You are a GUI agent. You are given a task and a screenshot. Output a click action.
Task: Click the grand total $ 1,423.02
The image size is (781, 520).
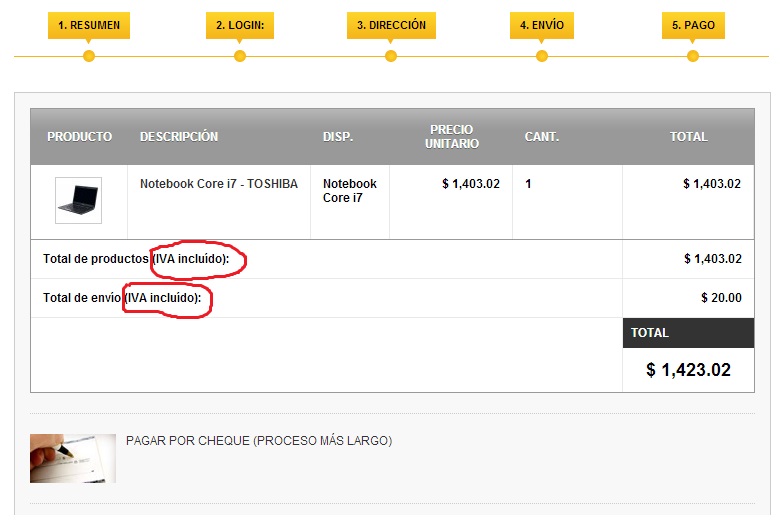click(x=688, y=370)
